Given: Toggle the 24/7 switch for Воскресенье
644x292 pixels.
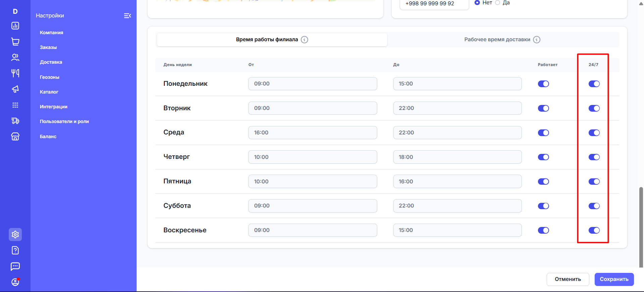Looking at the screenshot, I should tap(594, 230).
